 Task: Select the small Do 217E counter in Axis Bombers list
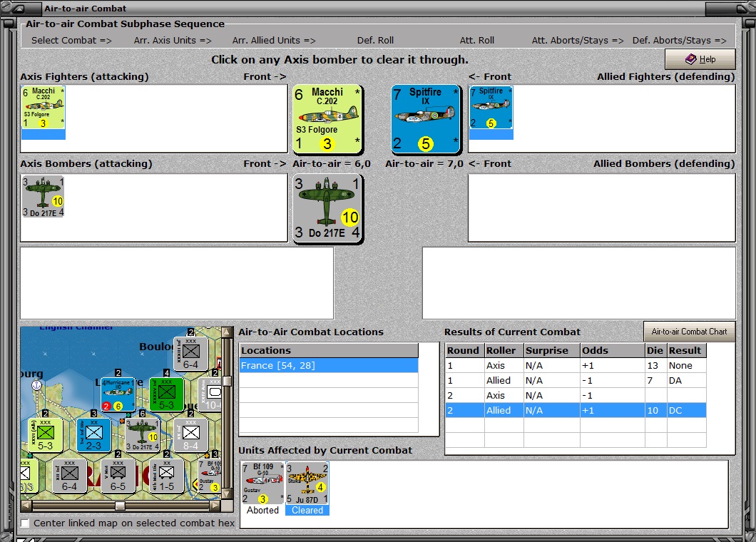(x=43, y=196)
